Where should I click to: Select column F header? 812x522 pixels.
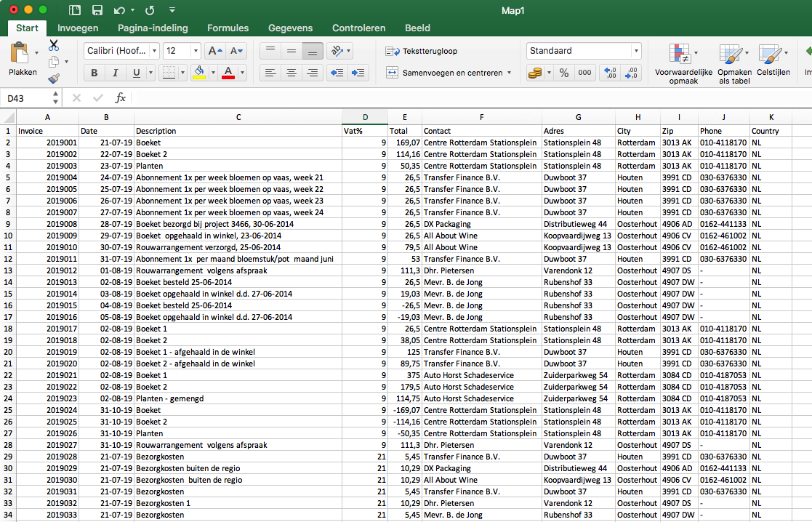(482, 118)
